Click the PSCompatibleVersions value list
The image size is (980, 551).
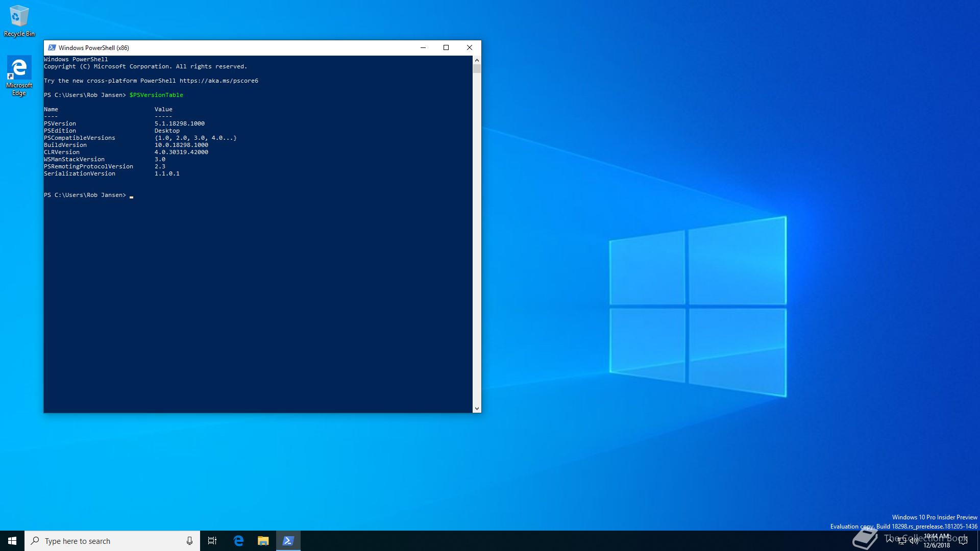tap(195, 138)
